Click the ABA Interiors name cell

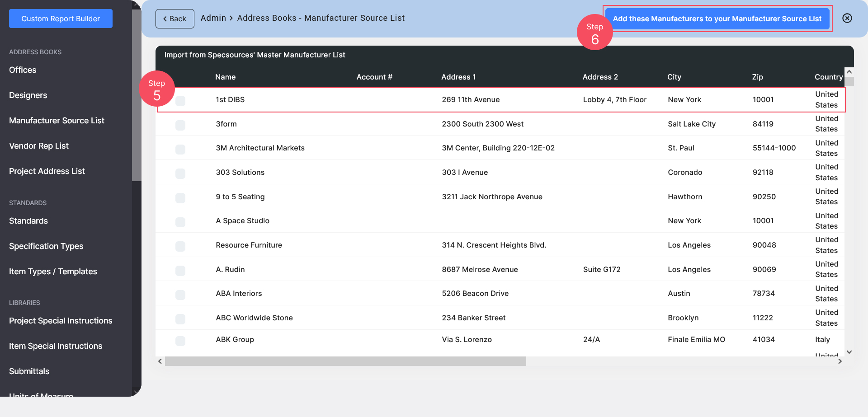(239, 293)
